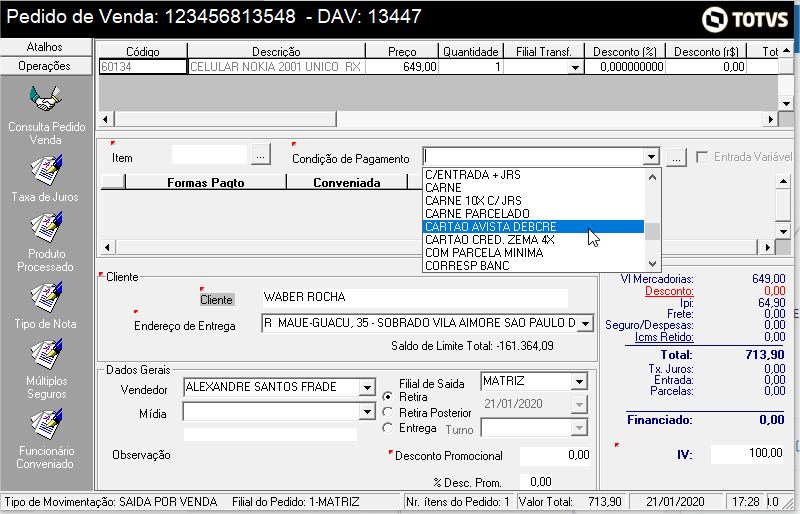Image resolution: width=800 pixels, height=514 pixels.
Task: Open the Tipo de Nota icon
Action: (x=46, y=297)
